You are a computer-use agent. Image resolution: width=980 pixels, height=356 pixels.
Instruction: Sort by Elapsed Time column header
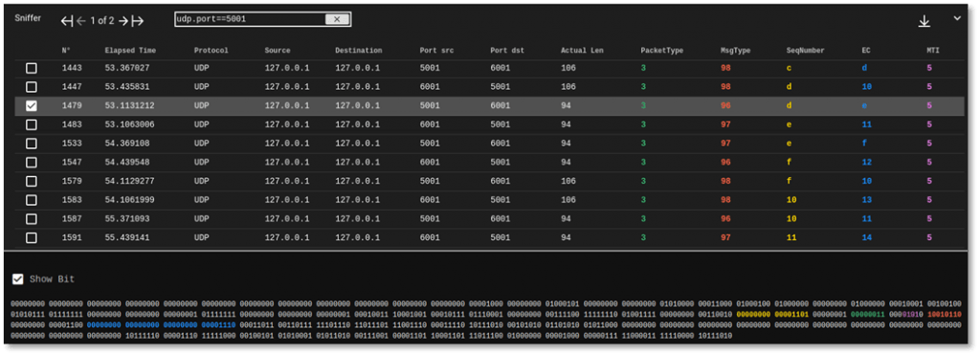click(130, 51)
